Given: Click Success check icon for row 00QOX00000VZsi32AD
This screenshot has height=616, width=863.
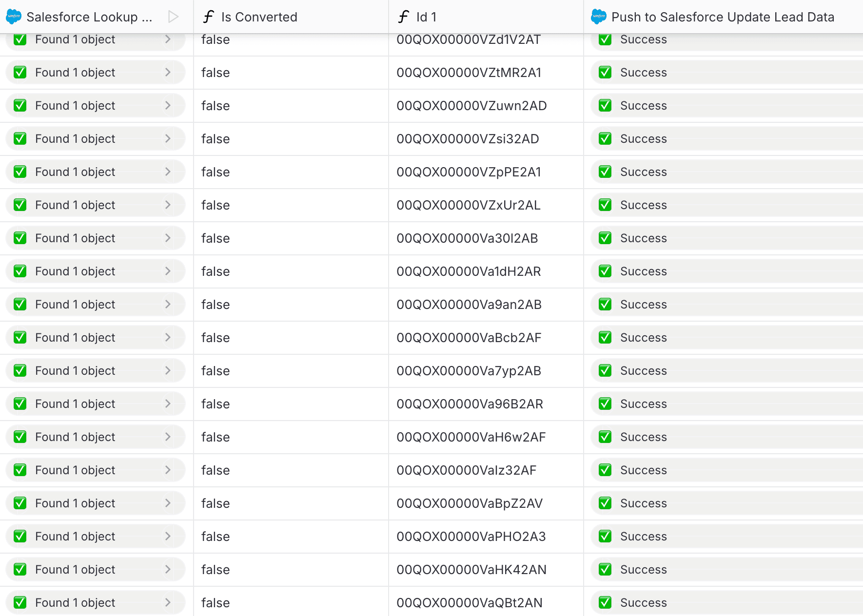Looking at the screenshot, I should tap(605, 139).
